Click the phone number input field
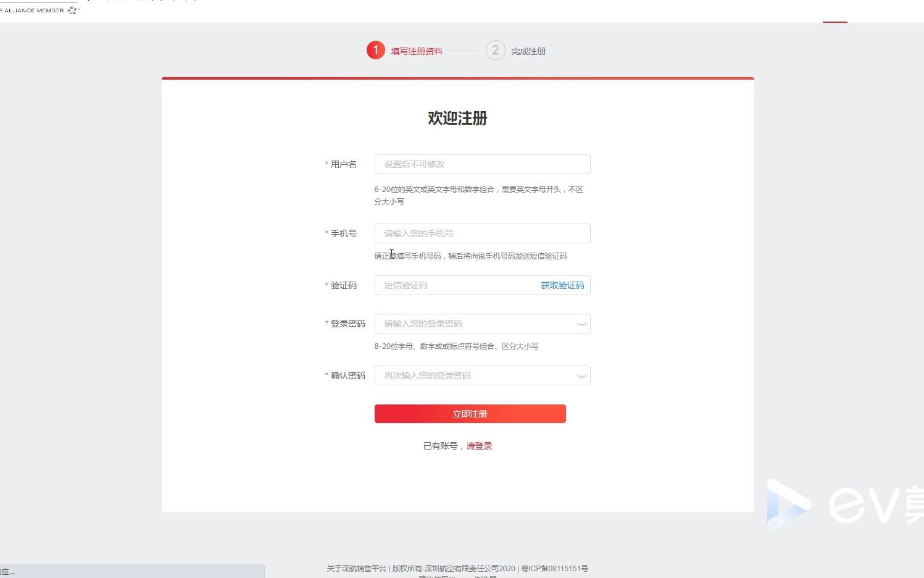 tap(482, 233)
